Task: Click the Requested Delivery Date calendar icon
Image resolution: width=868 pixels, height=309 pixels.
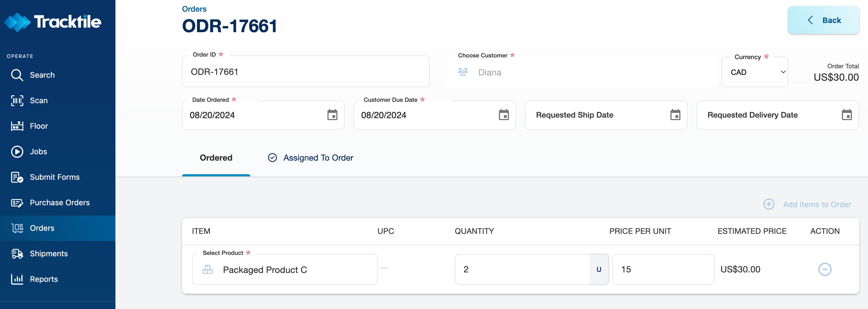Action: pos(846,115)
